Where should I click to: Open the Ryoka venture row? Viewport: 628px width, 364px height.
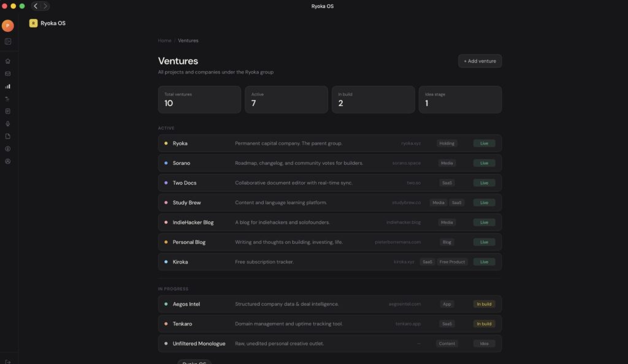pyautogui.click(x=329, y=143)
